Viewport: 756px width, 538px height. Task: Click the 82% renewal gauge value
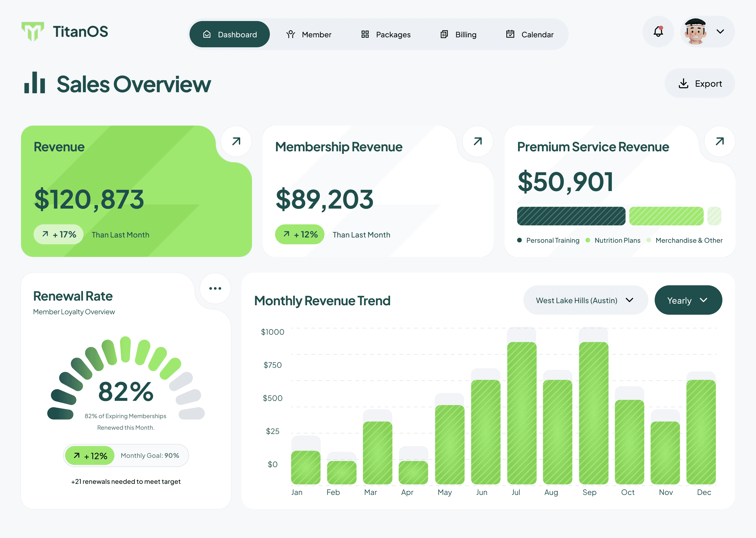tap(126, 392)
